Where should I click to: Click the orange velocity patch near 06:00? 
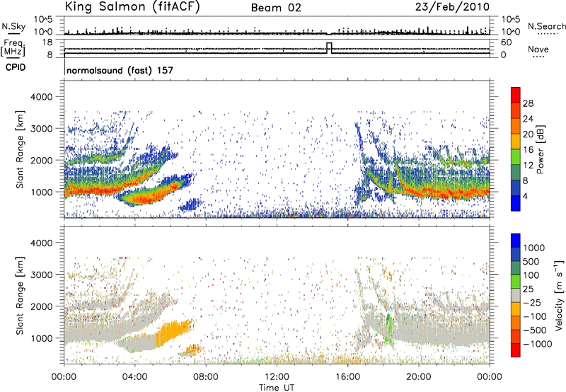tap(173, 332)
